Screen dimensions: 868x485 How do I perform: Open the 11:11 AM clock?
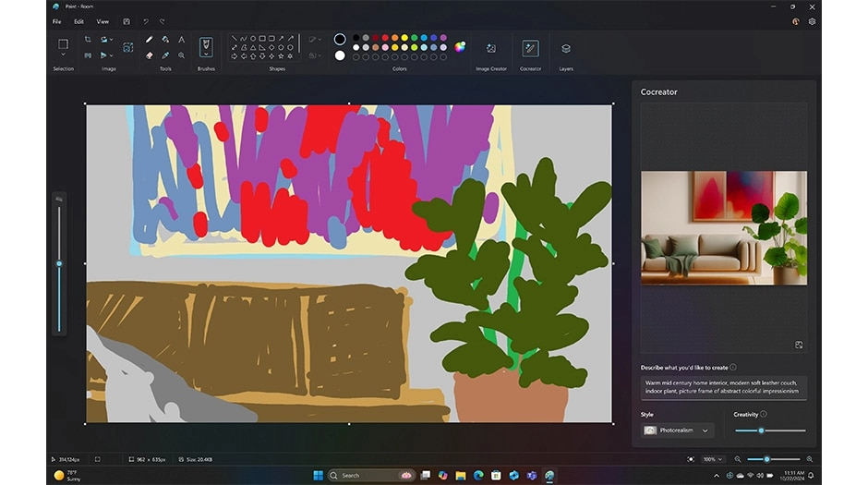pos(791,475)
